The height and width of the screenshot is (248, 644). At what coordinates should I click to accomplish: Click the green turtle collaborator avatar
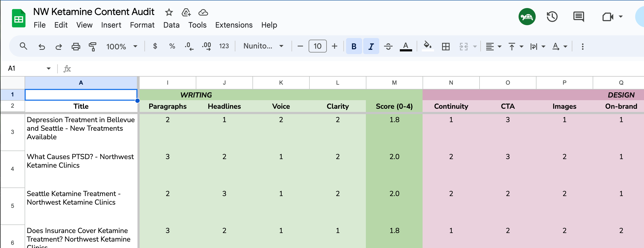[x=527, y=17]
